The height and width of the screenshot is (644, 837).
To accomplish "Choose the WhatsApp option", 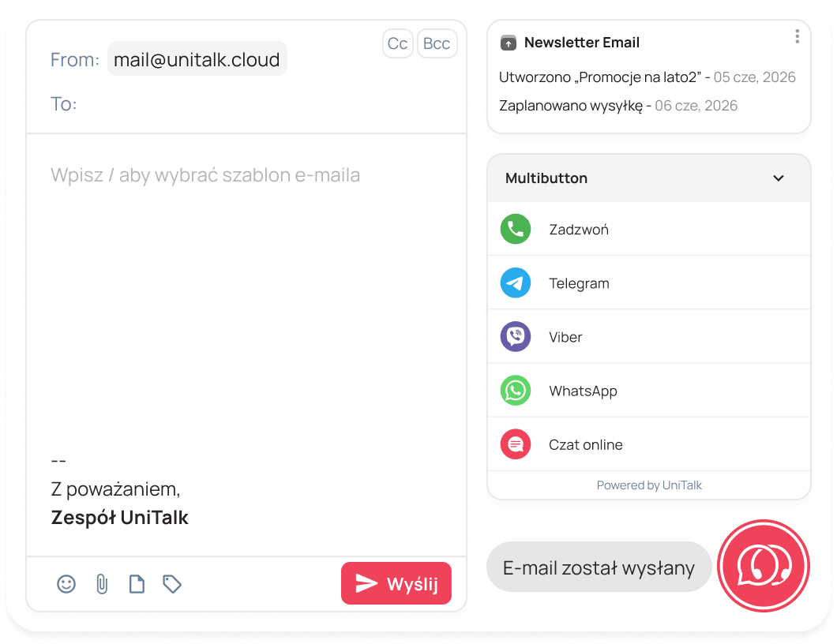I will [649, 391].
